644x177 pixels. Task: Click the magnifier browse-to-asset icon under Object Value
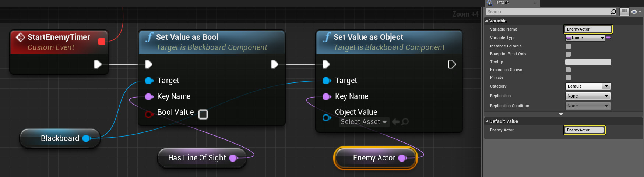(x=405, y=122)
